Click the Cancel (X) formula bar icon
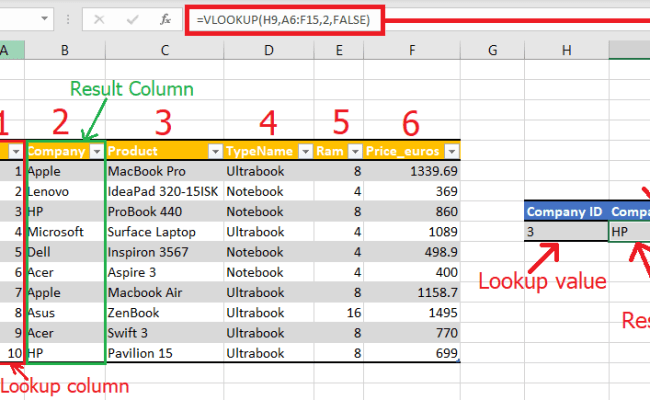The height and width of the screenshot is (400, 650). pyautogui.click(x=99, y=19)
